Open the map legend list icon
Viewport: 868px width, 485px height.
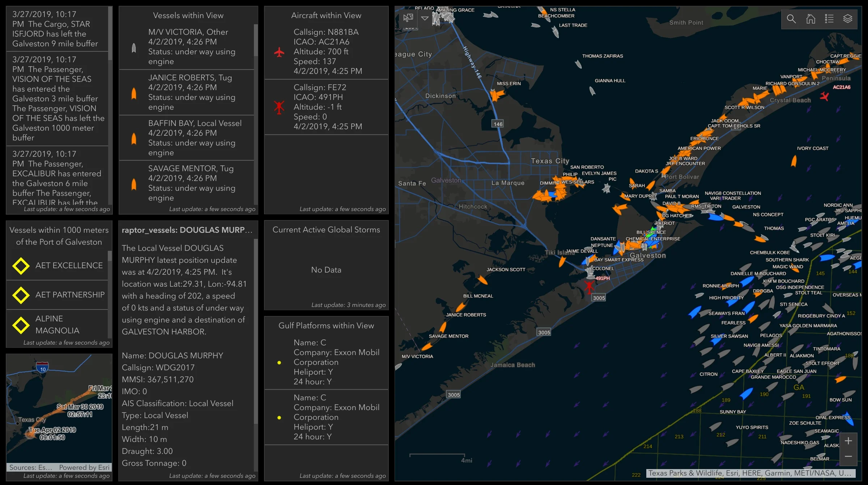point(829,19)
